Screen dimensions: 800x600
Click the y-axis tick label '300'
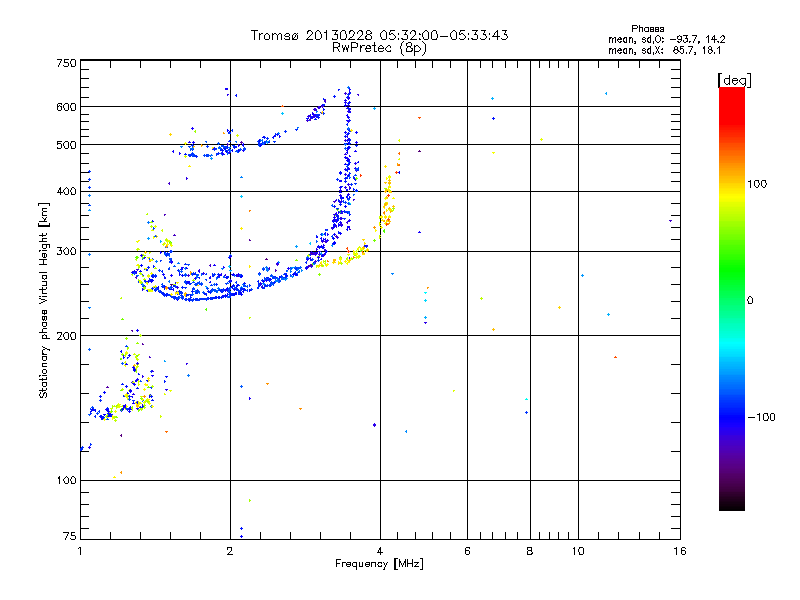[x=67, y=252]
